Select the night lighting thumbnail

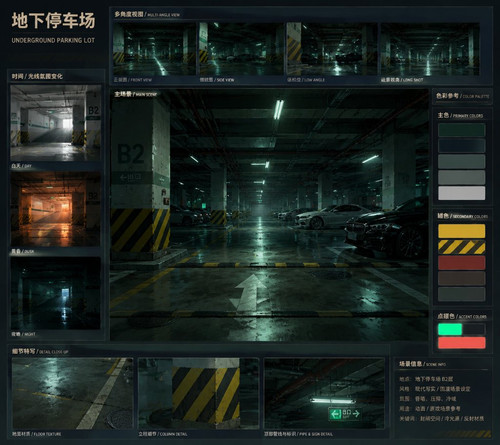click(x=56, y=293)
